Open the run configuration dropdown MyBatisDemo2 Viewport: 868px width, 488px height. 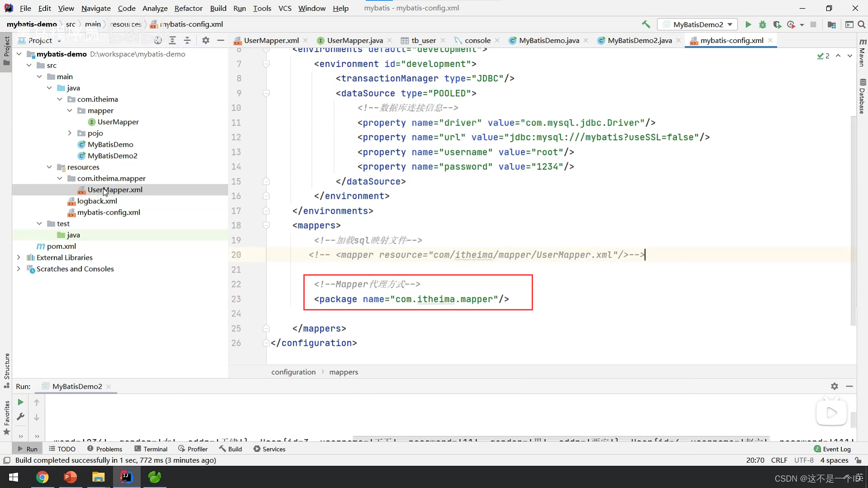click(x=698, y=24)
